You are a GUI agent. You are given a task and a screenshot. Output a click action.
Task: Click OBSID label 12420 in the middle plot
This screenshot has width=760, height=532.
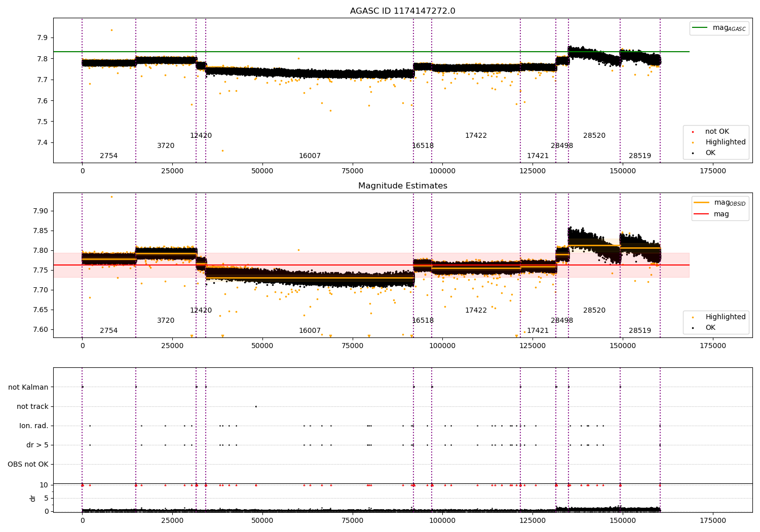[x=201, y=311]
